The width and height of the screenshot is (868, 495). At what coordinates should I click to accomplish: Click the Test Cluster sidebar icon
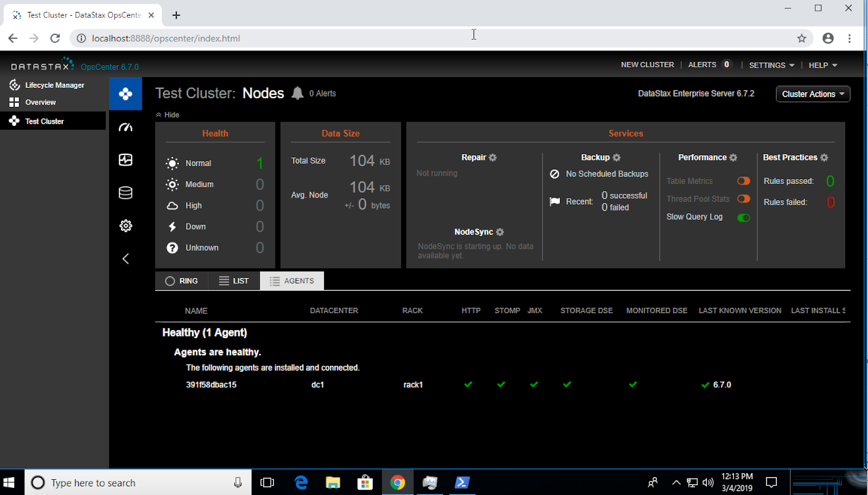(x=14, y=121)
